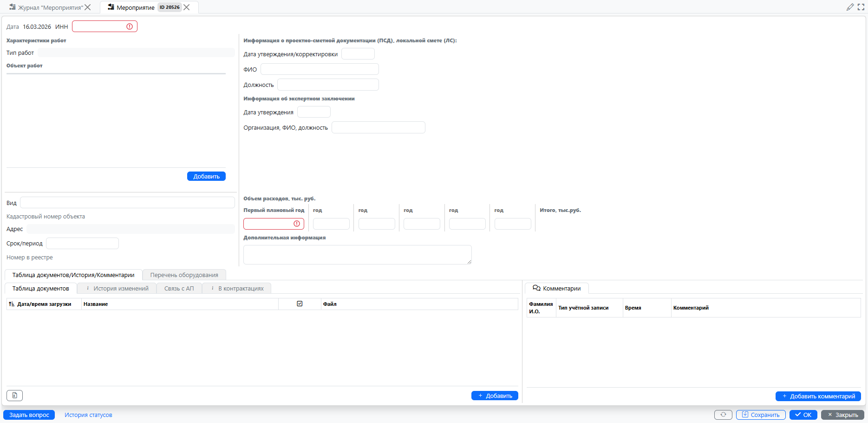Click the Сохранить button

pos(761,415)
